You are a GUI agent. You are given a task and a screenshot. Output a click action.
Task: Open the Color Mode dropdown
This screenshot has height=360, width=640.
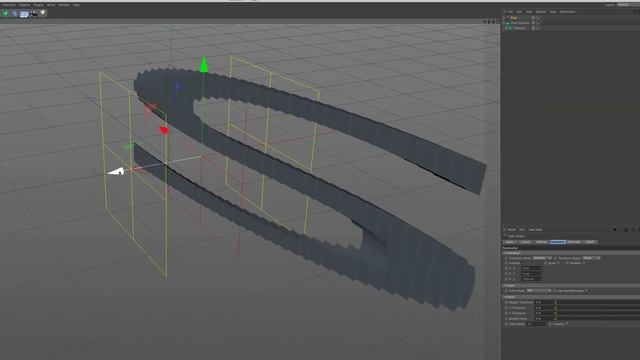click(539, 291)
